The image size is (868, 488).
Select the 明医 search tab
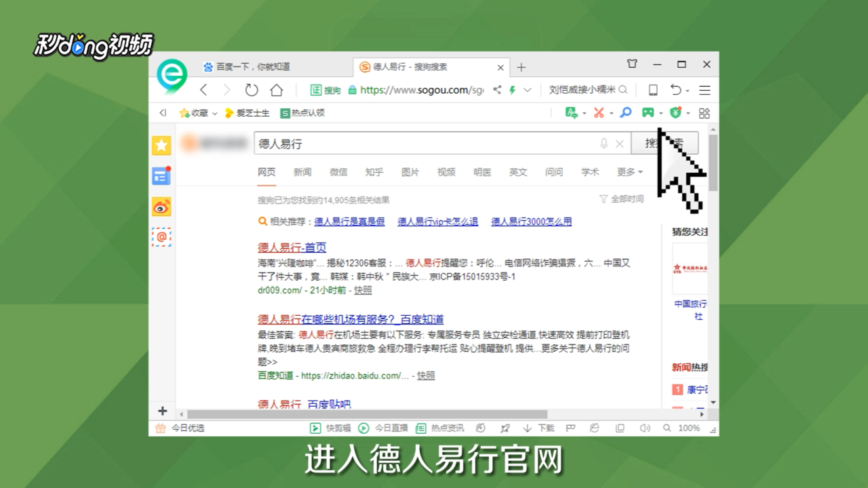[482, 172]
